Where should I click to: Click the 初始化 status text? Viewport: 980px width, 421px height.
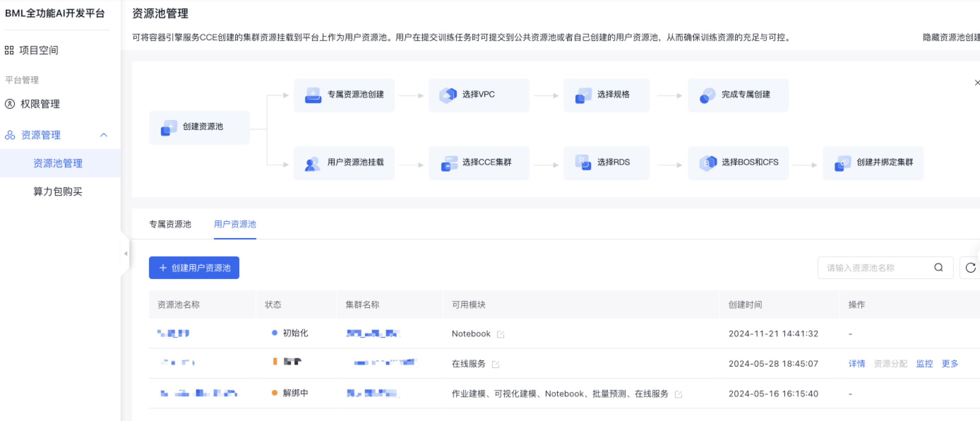pos(295,333)
